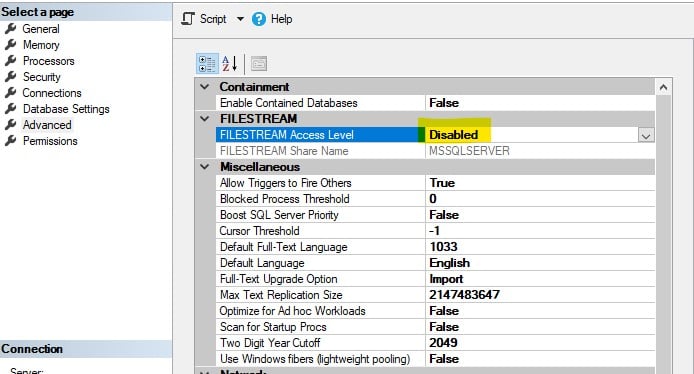
Task: Select the Allow Triggers to Fire Others row
Action: point(435,183)
